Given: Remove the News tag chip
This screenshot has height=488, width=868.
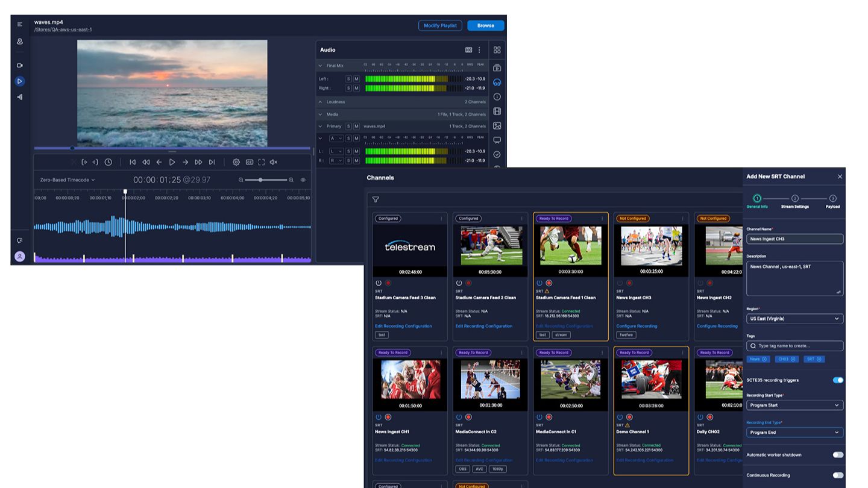Looking at the screenshot, I should coord(764,359).
